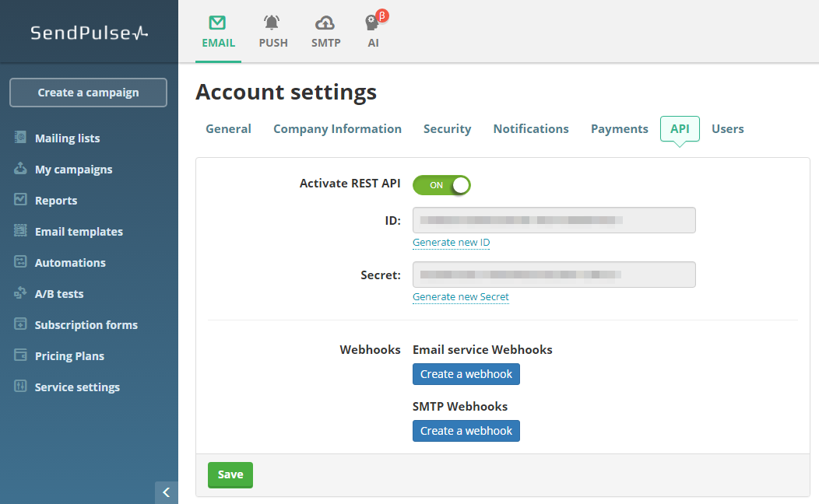Viewport: 819px width, 504px height.
Task: Toggle the Activate REST API switch
Action: [441, 185]
